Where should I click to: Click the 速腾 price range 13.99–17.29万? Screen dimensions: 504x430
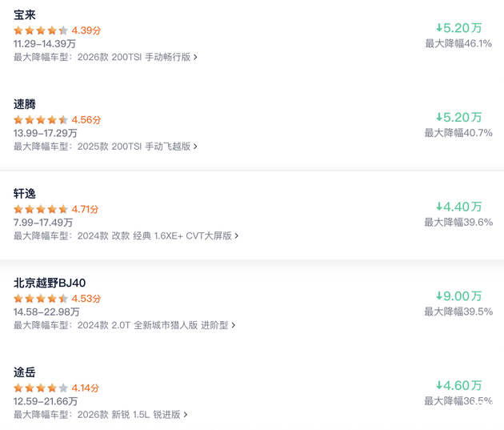click(46, 133)
